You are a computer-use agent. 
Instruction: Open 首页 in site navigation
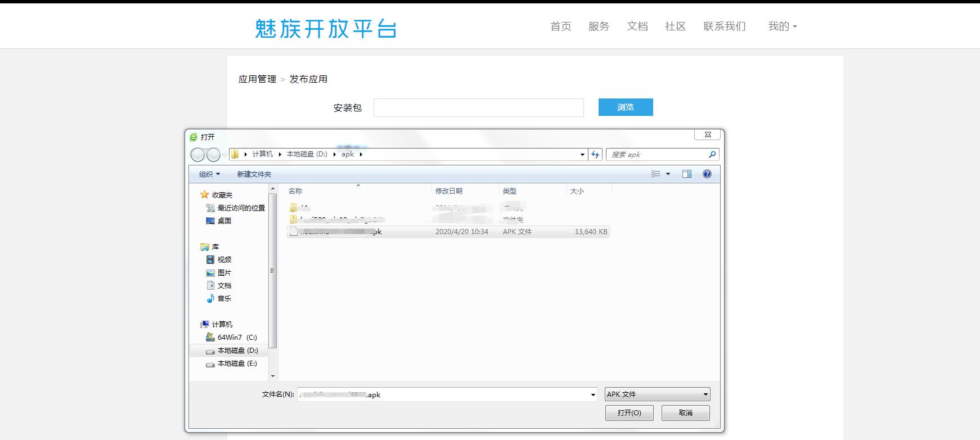[560, 26]
